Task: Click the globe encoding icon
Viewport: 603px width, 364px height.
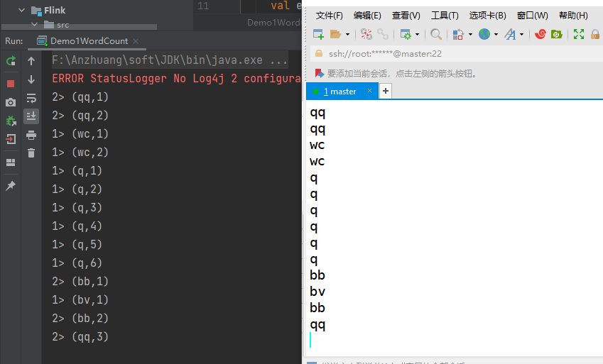Action: [x=484, y=34]
